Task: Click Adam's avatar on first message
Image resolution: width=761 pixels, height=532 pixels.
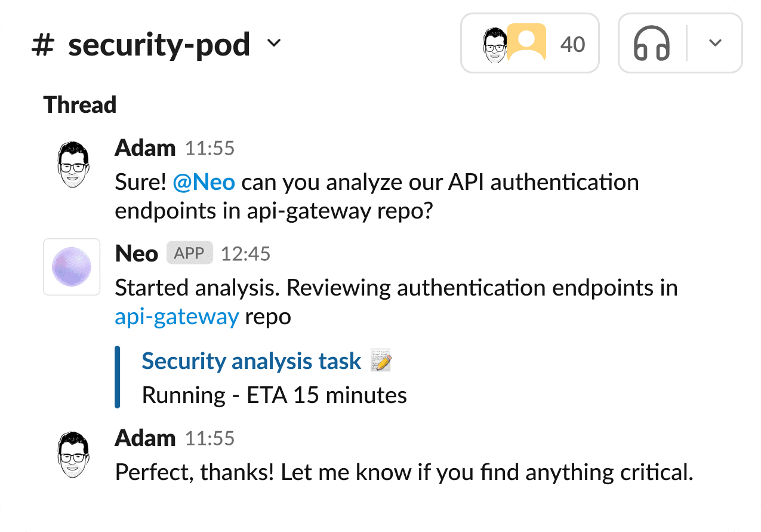Action: (74, 165)
